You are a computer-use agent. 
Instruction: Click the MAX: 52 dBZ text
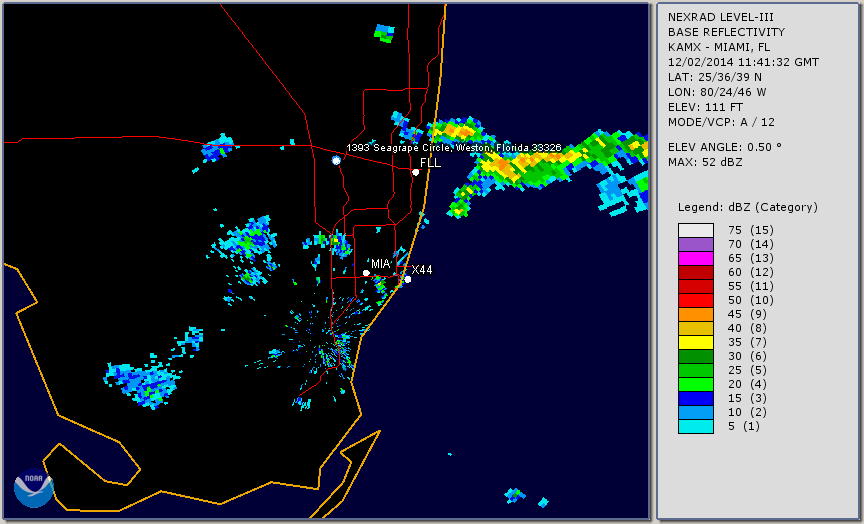[705, 162]
